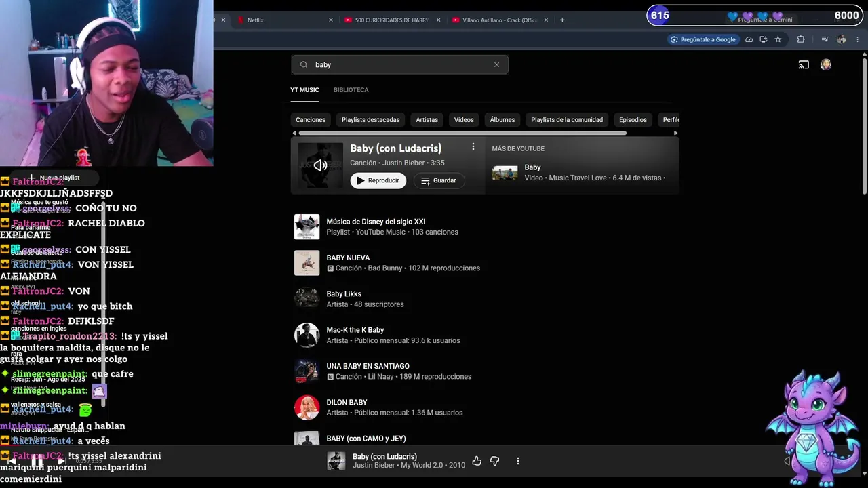The image size is (868, 488).
Task: Click 'BABY (con CAMO y JEY)' result title
Action: pyautogui.click(x=366, y=439)
